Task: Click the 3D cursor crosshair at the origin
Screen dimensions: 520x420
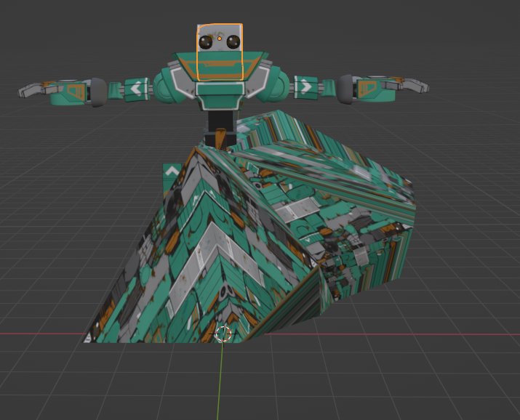Action: 223,334
